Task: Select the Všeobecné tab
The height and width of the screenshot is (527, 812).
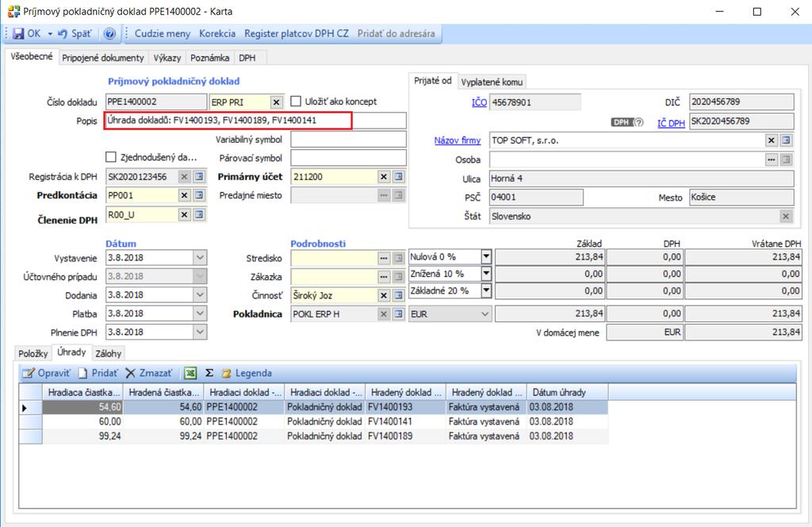Action: pyautogui.click(x=32, y=56)
